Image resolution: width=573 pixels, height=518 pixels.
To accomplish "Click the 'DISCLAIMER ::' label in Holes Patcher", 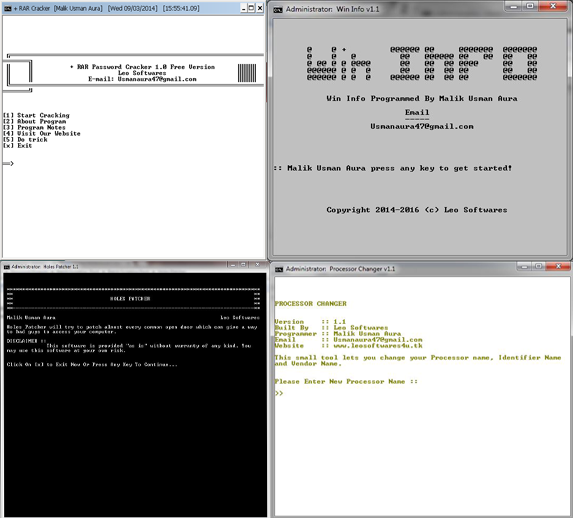I will pos(26,341).
